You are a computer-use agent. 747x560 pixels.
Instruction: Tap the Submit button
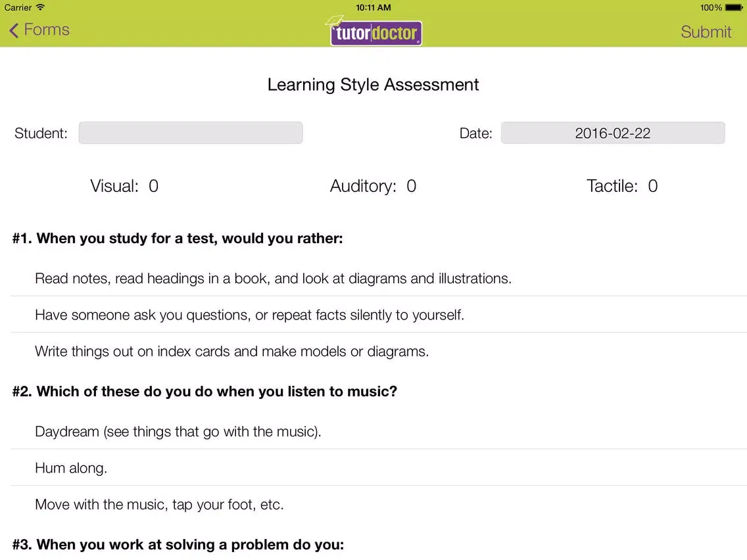coord(706,32)
